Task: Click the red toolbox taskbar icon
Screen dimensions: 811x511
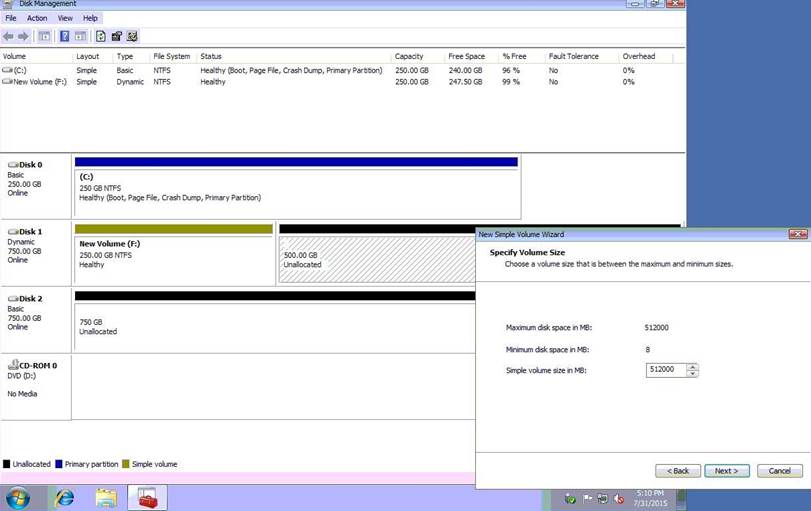Action: click(x=147, y=497)
